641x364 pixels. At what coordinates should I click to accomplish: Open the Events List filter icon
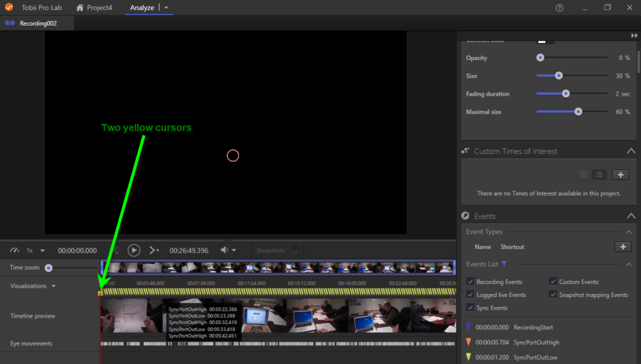[x=504, y=264]
